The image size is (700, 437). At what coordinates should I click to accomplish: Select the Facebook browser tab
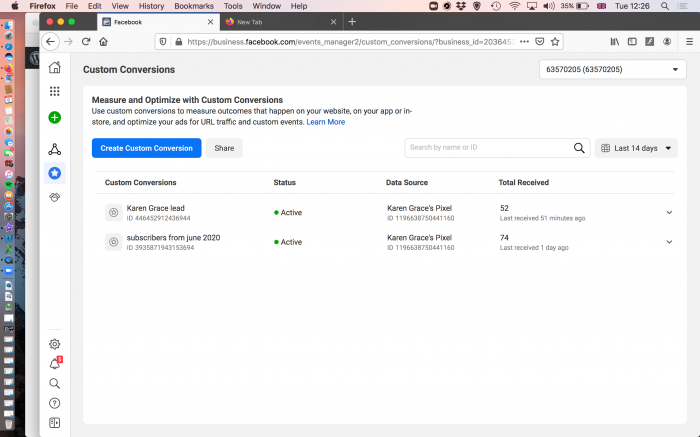pyautogui.click(x=158, y=22)
